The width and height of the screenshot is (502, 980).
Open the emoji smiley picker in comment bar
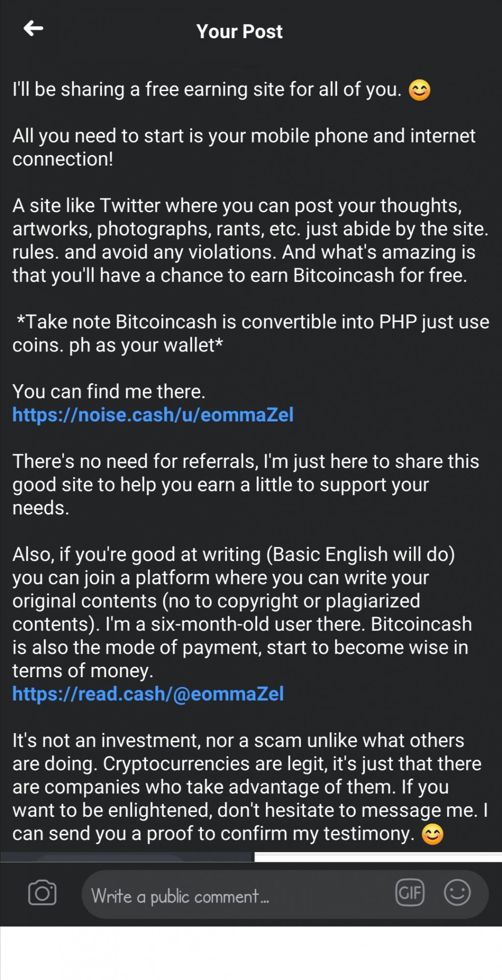457,892
